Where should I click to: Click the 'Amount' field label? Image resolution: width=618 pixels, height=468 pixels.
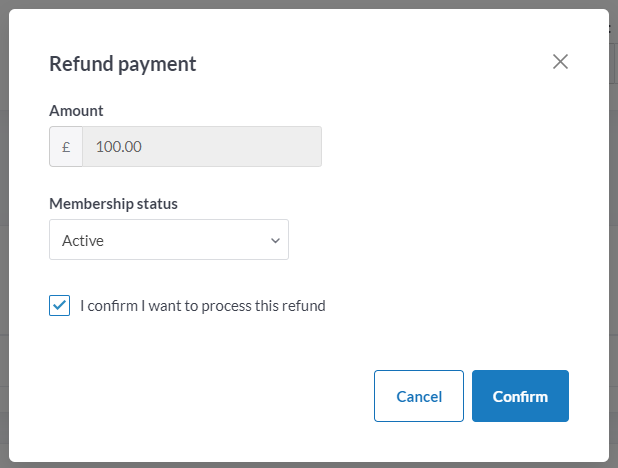[76, 111]
